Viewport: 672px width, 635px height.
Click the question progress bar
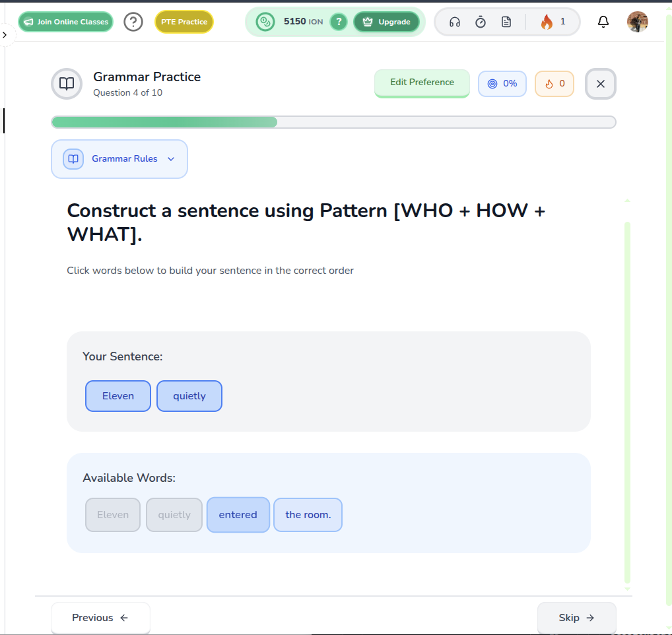[x=333, y=122]
